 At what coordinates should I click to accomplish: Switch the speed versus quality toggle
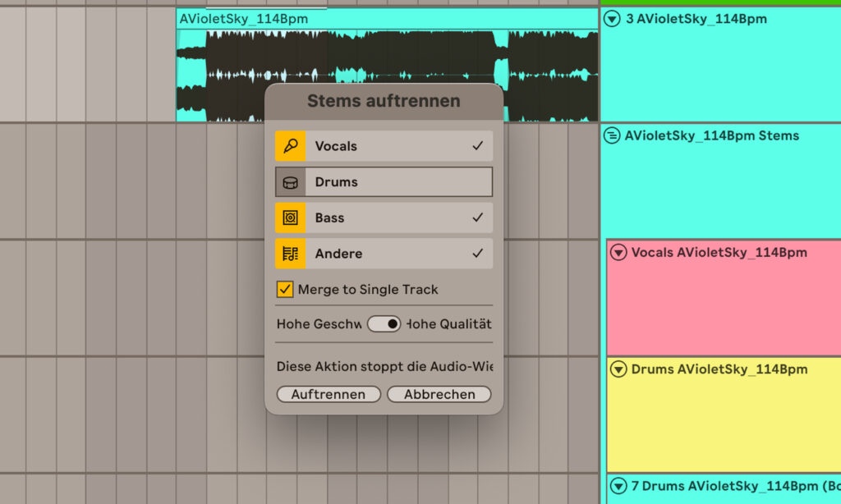click(x=384, y=324)
